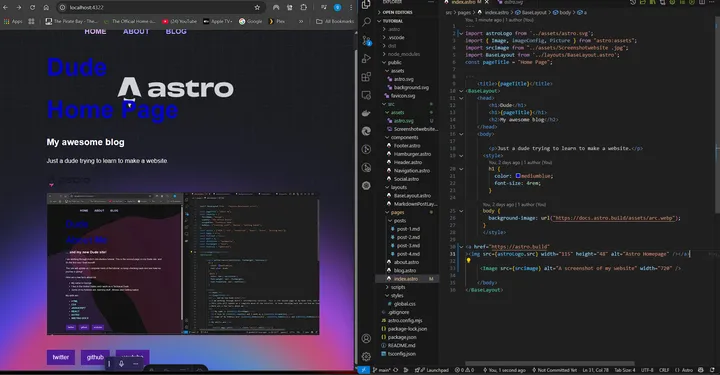Click the Chrome home button
The width and height of the screenshot is (720, 375).
(x=46, y=7)
